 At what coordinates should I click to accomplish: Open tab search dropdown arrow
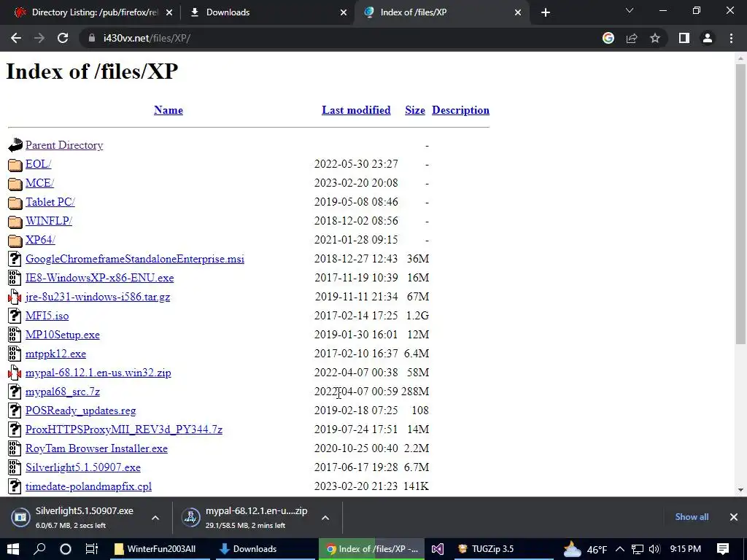click(630, 10)
